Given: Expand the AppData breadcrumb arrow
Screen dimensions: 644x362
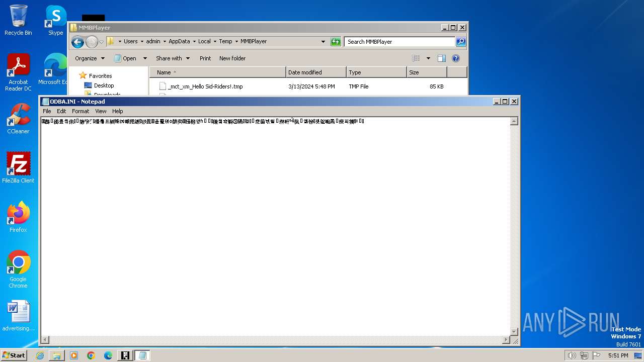Looking at the screenshot, I should click(194, 42).
